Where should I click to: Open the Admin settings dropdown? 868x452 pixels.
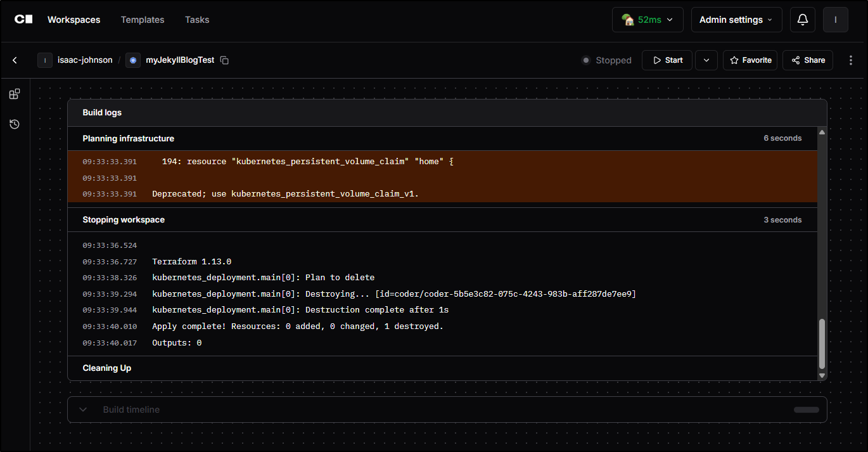[x=736, y=20]
